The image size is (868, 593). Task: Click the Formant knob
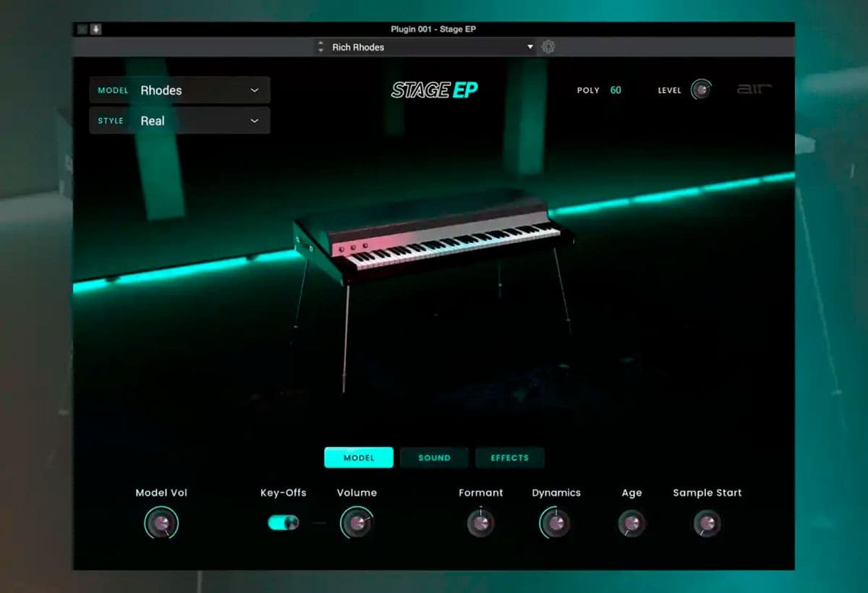[x=480, y=523]
